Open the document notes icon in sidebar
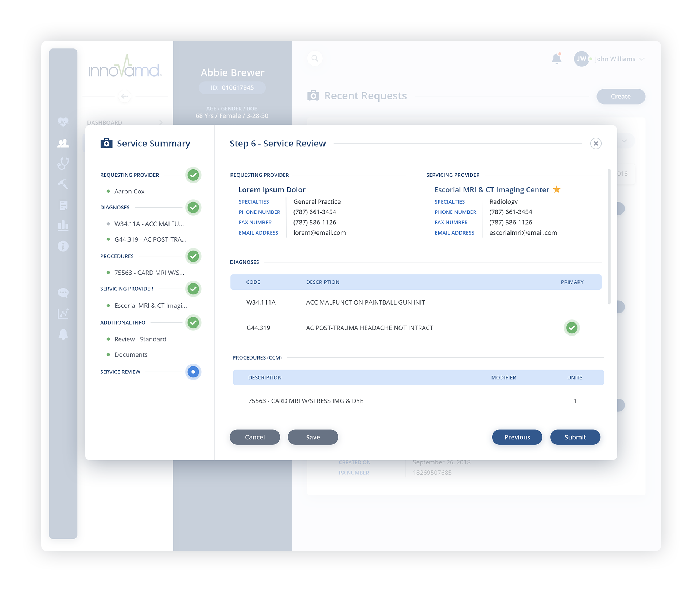Image resolution: width=700 pixels, height=592 pixels. click(63, 205)
